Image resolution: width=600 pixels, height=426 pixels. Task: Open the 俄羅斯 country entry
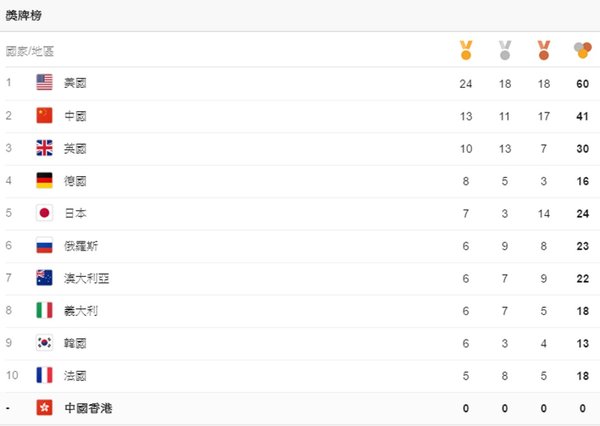point(81,246)
